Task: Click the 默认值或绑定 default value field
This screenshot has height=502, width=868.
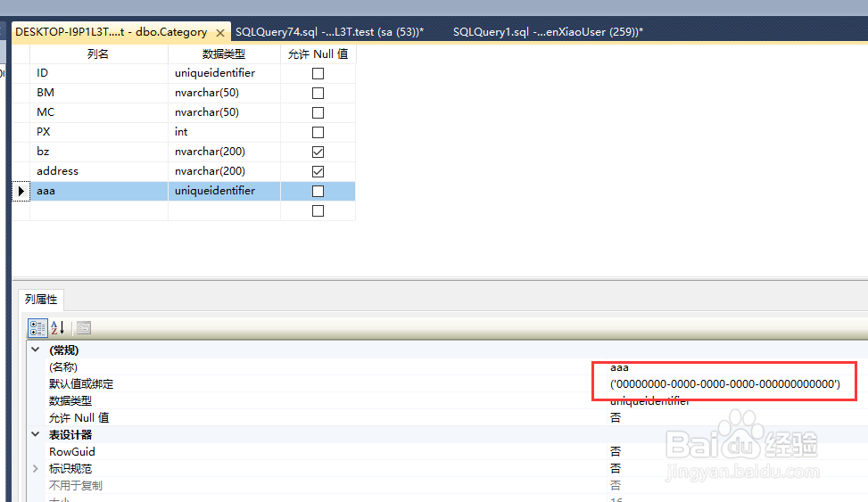Action: click(x=725, y=384)
